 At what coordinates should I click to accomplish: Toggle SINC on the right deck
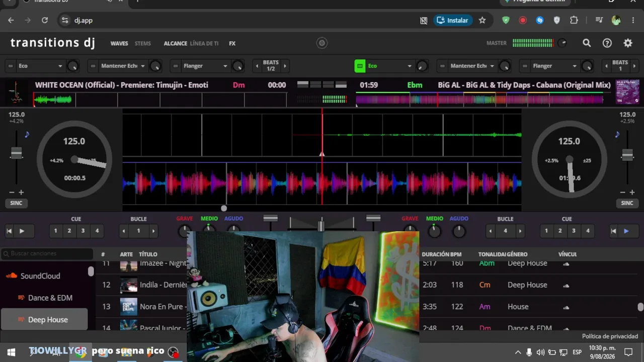pos(627,203)
